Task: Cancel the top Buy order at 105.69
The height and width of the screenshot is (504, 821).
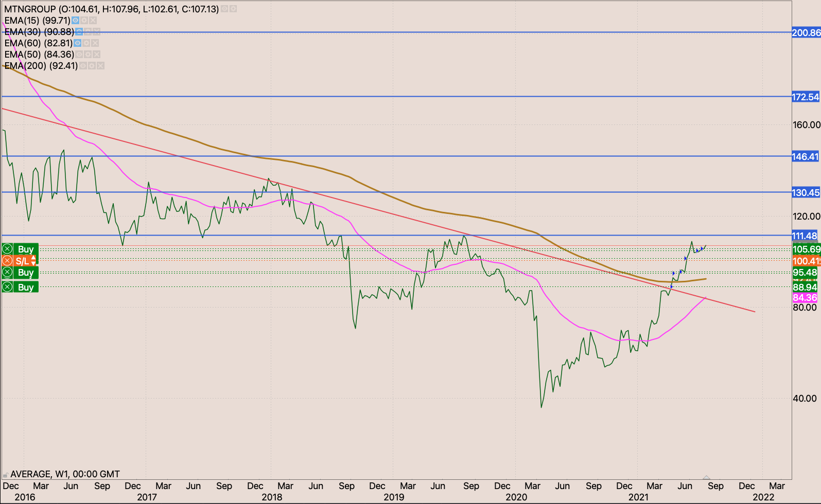Action: click(7, 249)
